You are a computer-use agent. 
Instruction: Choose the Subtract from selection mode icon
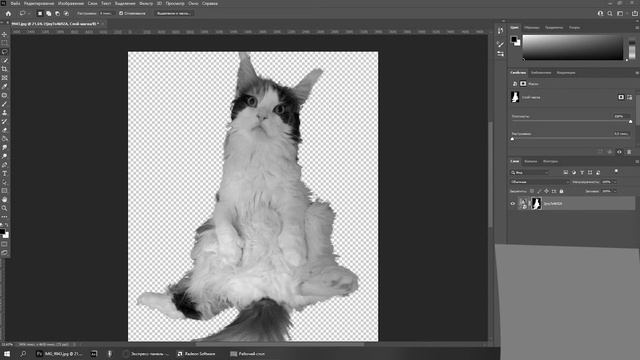pos(57,13)
